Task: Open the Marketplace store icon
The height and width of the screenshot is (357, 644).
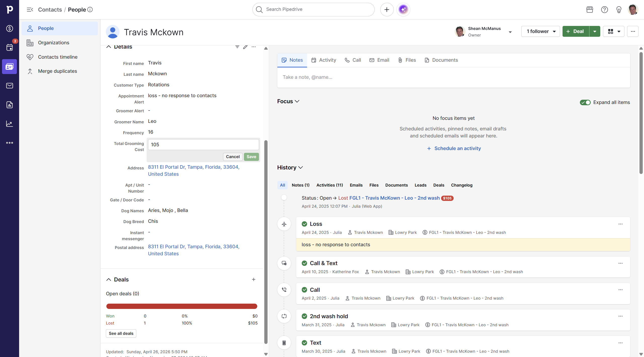Action: coord(589,10)
